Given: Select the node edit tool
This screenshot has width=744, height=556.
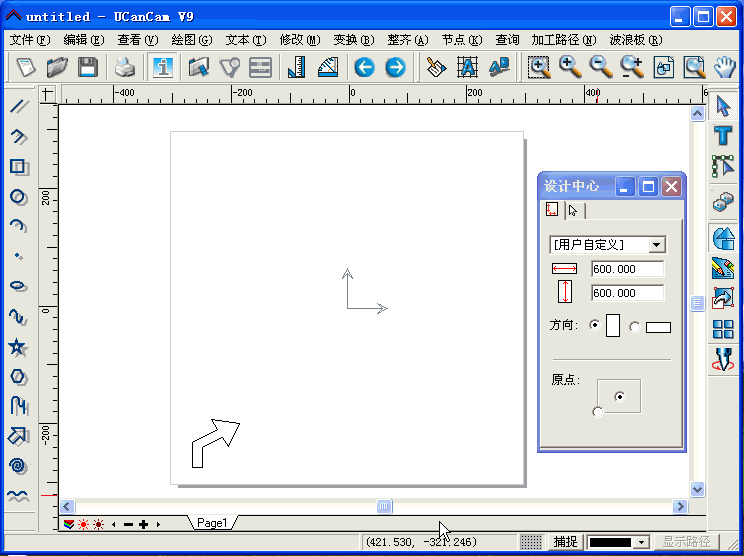Looking at the screenshot, I should [x=723, y=166].
